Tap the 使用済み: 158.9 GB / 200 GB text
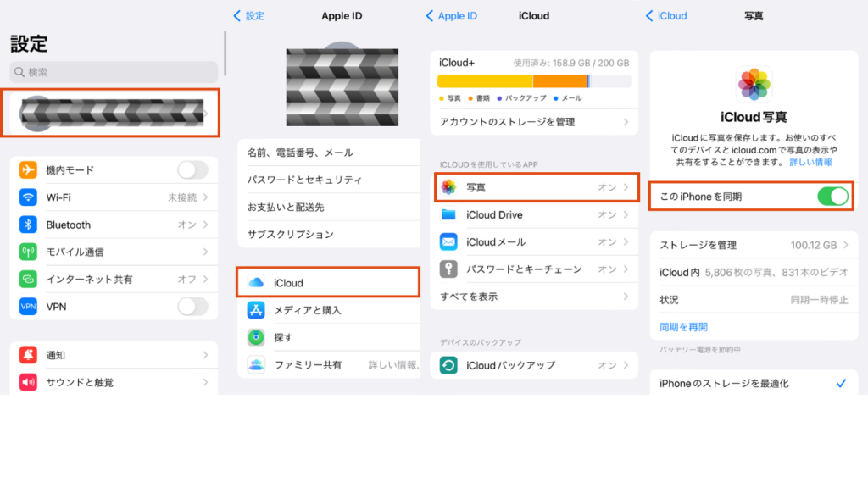The height and width of the screenshot is (488, 868). 571,63
